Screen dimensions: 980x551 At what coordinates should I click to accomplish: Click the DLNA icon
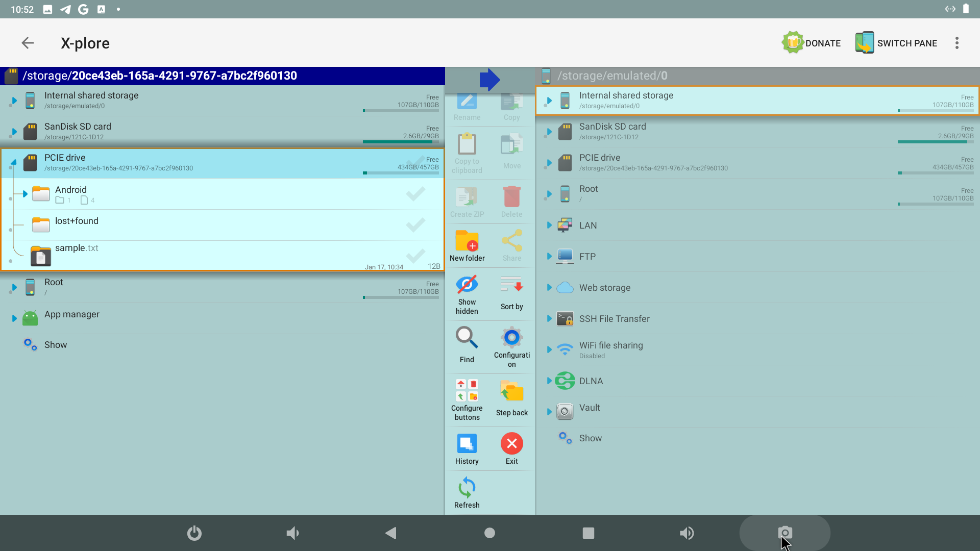565,381
